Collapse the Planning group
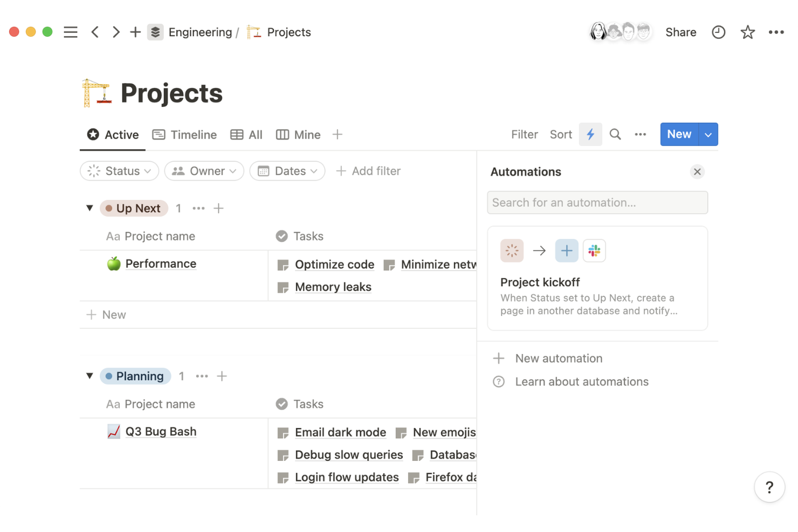Image resolution: width=798 pixels, height=532 pixels. click(x=90, y=376)
